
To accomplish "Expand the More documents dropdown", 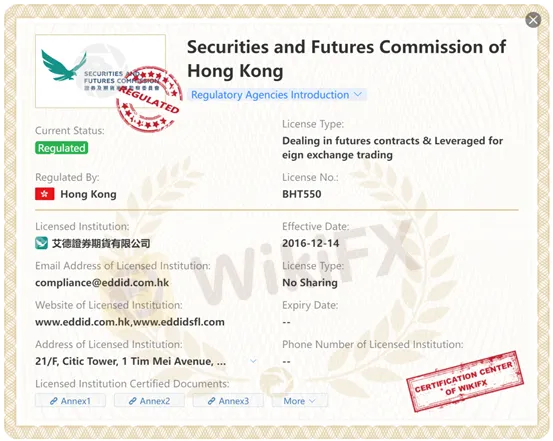I will [x=299, y=401].
